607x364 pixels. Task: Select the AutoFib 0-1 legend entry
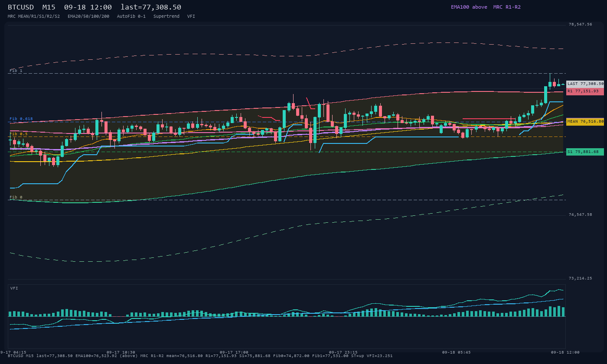(131, 16)
